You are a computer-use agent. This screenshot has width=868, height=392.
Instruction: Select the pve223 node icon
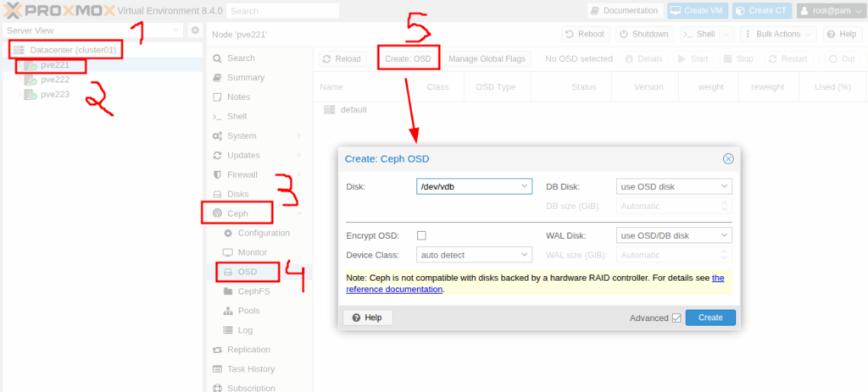pyautogui.click(x=31, y=95)
